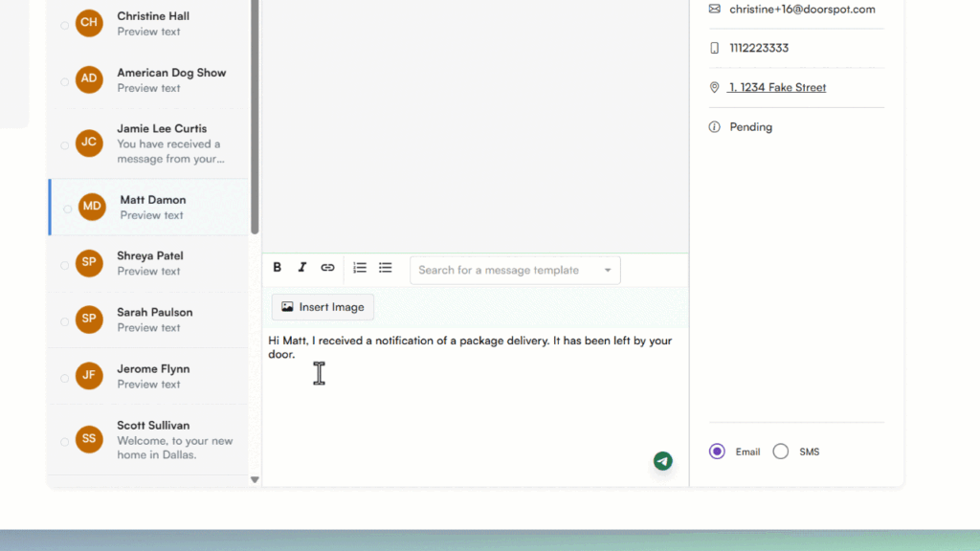Send the message with green send icon
Image resolution: width=980 pixels, height=551 pixels.
pos(662,461)
